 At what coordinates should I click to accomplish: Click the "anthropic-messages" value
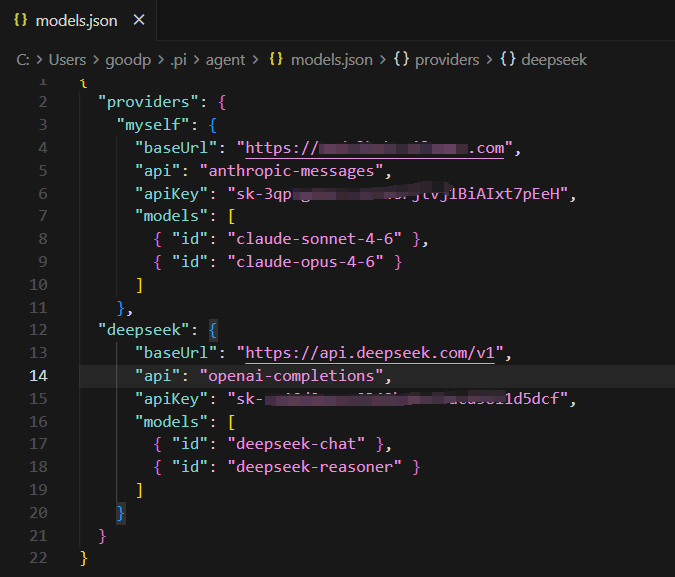pos(291,171)
